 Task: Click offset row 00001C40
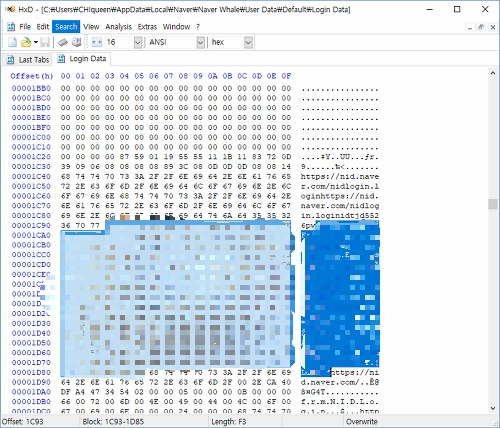pos(31,176)
